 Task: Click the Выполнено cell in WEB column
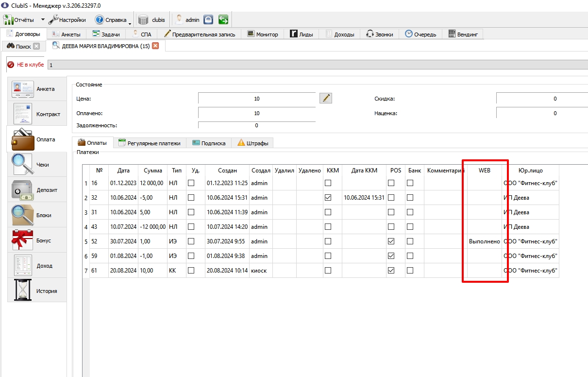(x=484, y=241)
